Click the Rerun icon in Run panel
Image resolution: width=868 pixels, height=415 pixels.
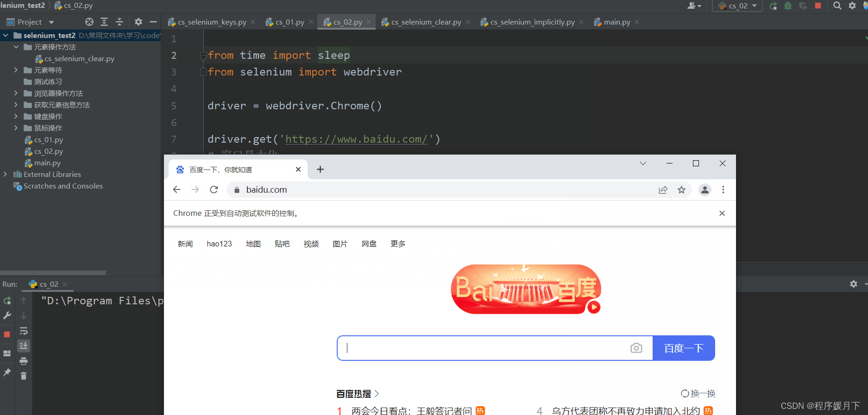point(7,301)
